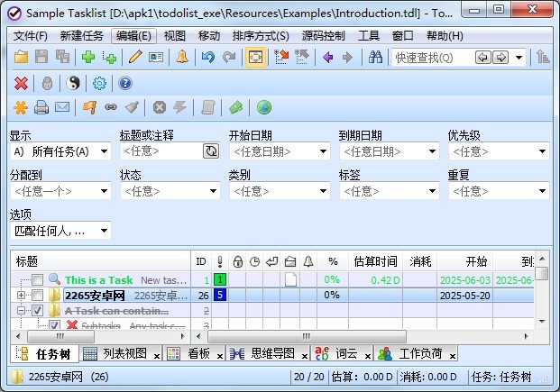Check the 2265安卓网 task checkbox

coord(38,296)
